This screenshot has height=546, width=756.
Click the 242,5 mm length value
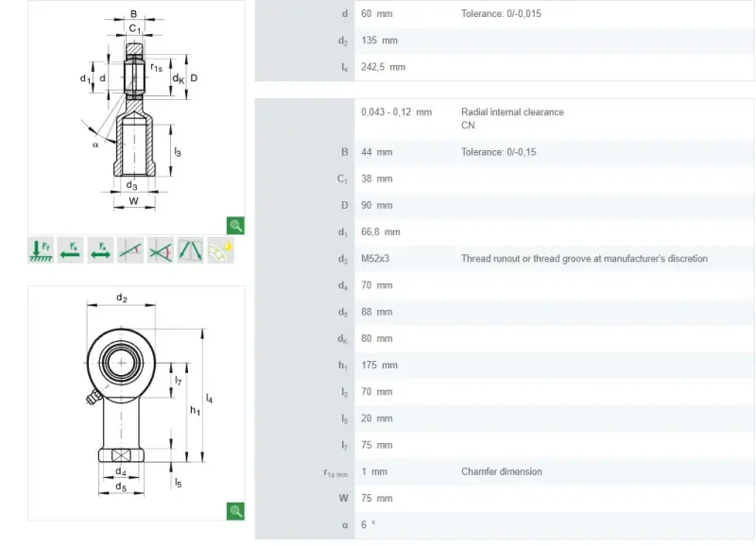pyautogui.click(x=384, y=67)
